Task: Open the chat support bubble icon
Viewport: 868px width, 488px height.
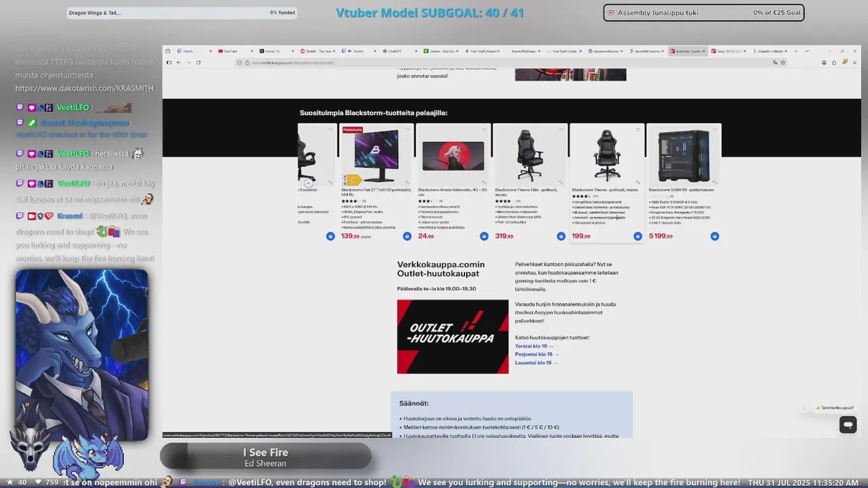Action: tap(848, 424)
